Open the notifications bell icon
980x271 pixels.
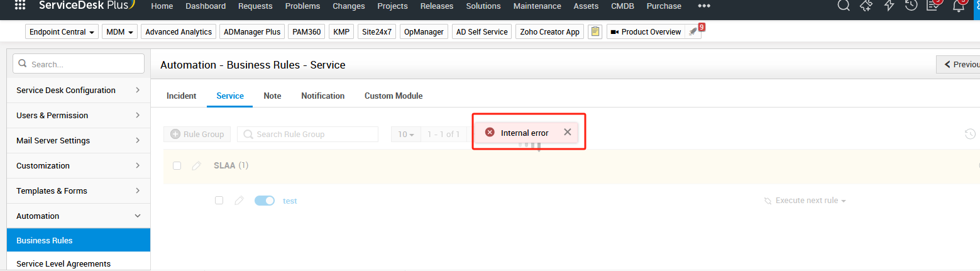958,6
